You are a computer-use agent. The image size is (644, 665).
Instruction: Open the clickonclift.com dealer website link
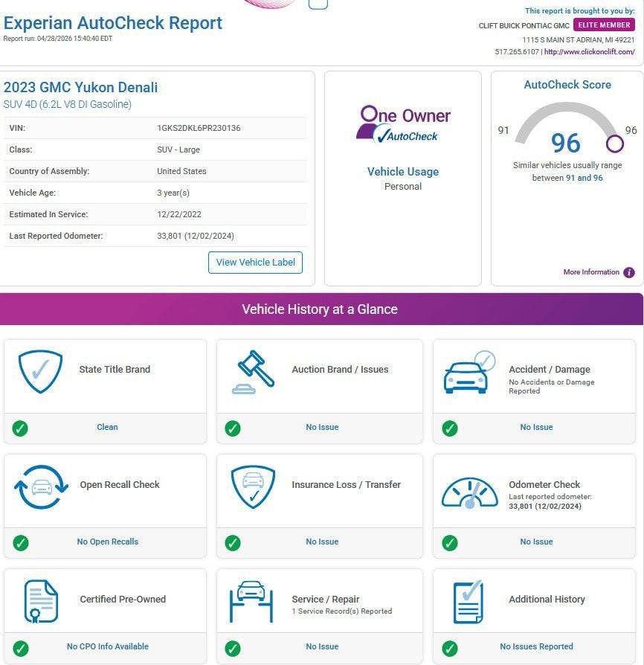point(590,52)
